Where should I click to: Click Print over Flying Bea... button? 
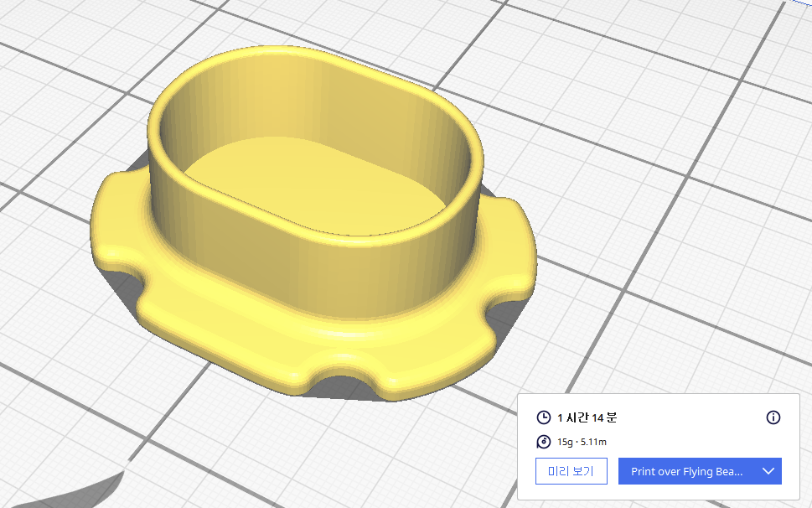tap(686, 471)
